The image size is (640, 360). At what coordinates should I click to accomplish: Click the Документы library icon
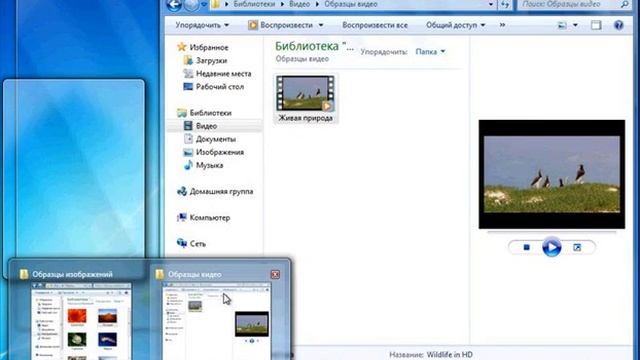pos(188,139)
